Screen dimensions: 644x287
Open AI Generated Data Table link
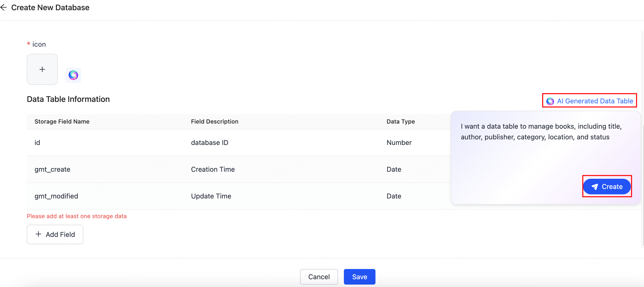point(595,101)
